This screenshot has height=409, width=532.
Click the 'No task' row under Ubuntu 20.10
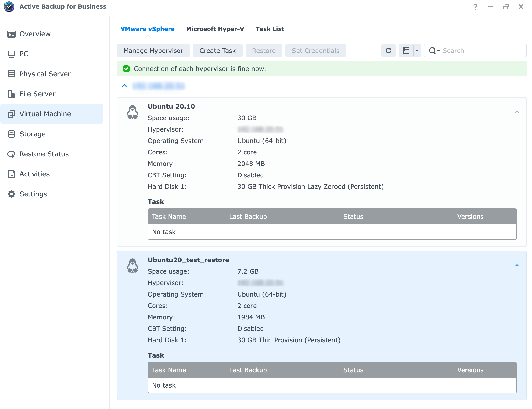[332, 232]
